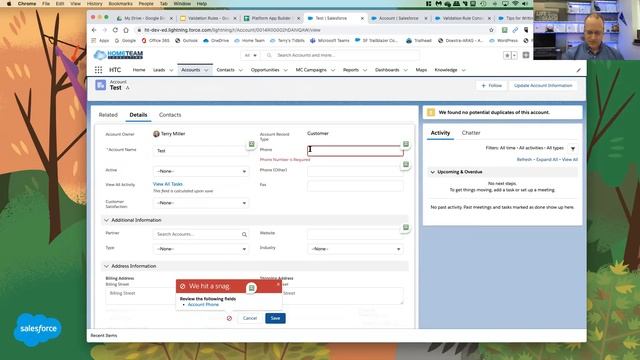Collapse the Upcoming & Overdue section

pos(433,172)
